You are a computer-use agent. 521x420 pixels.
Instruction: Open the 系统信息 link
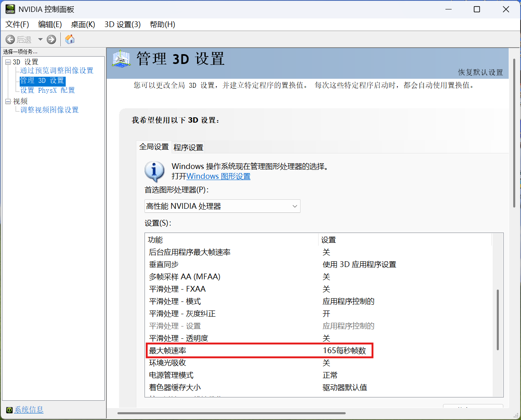coord(29,410)
